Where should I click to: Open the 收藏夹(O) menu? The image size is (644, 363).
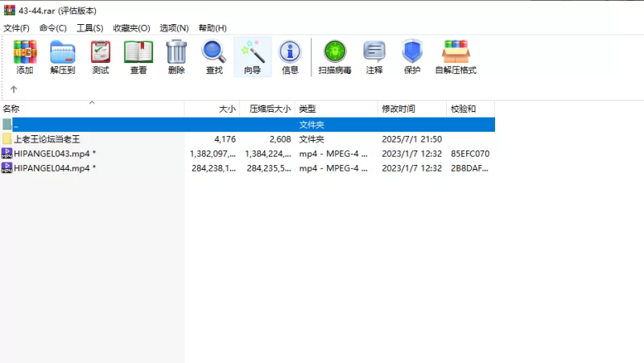pos(131,28)
